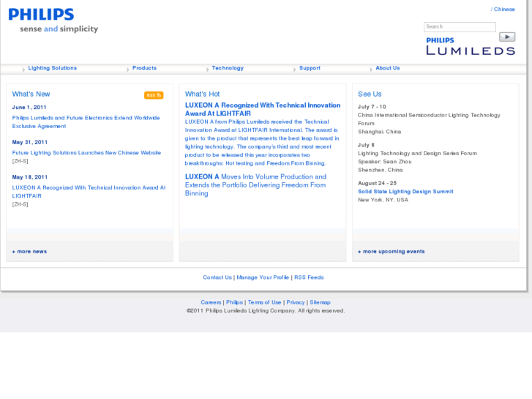
Task: Open the Support menu
Action: [x=310, y=68]
